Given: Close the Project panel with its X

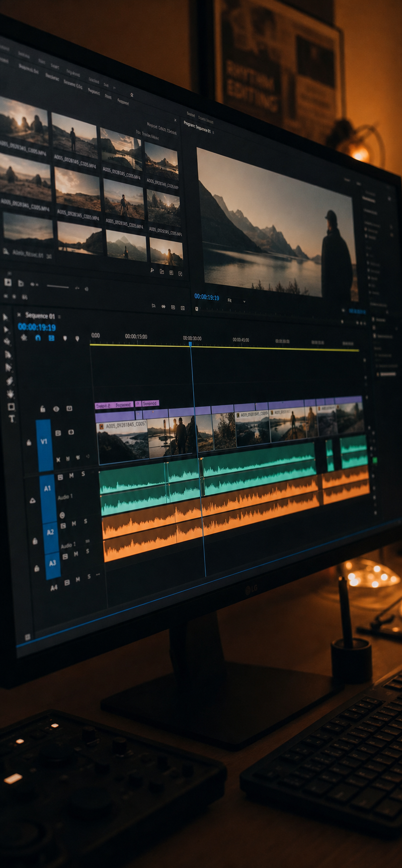Looking at the screenshot, I should (175, 120).
